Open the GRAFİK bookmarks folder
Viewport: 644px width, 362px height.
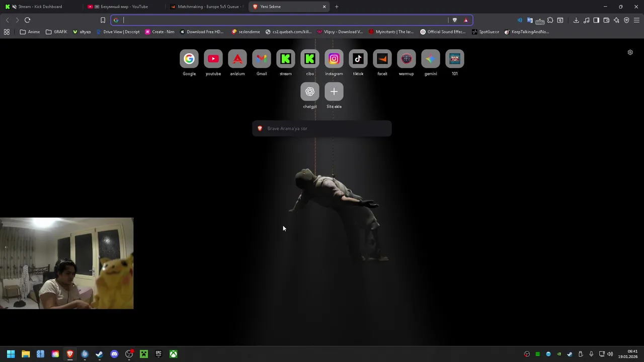point(56,32)
